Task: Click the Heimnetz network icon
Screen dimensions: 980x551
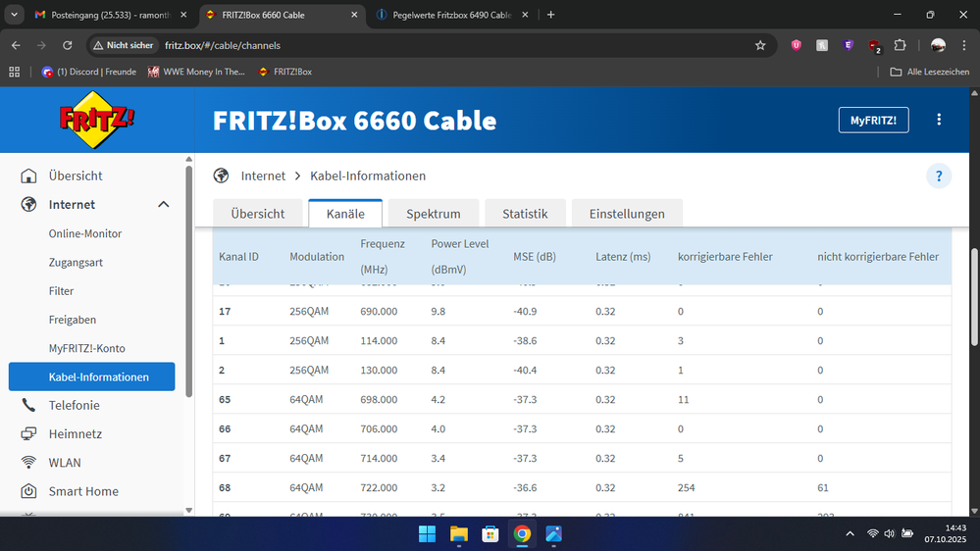Action: pyautogui.click(x=28, y=433)
